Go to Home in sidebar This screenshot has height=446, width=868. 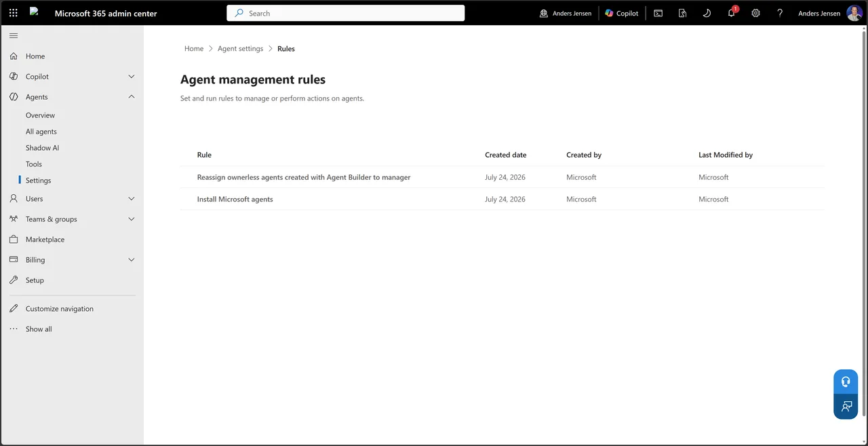point(35,56)
